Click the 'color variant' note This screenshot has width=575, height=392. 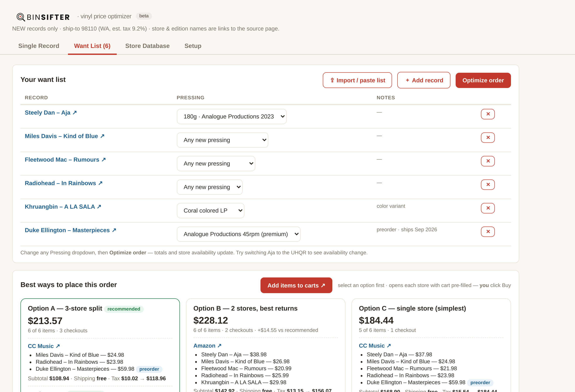pos(391,206)
